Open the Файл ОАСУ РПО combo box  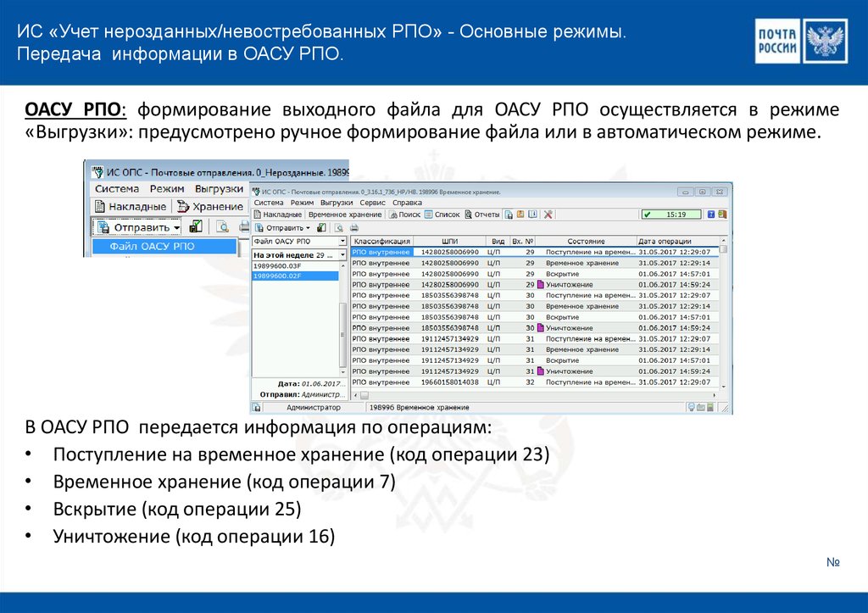pyautogui.click(x=342, y=242)
